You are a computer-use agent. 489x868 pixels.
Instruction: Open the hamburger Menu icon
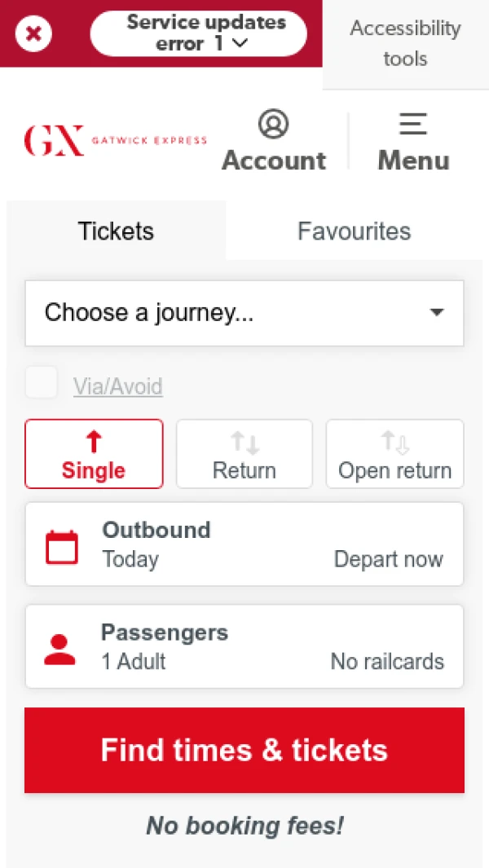[413, 125]
